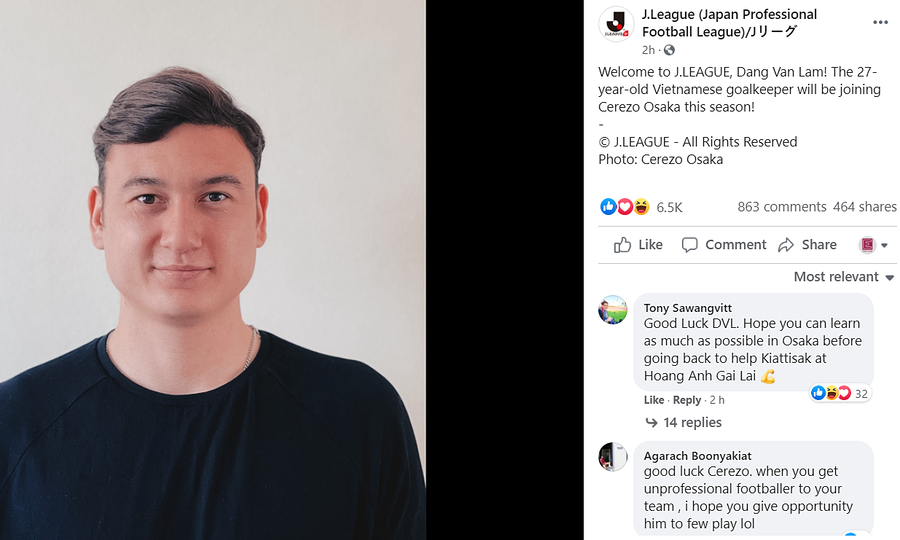
Task: Open the J.League page name link
Action: 730,23
